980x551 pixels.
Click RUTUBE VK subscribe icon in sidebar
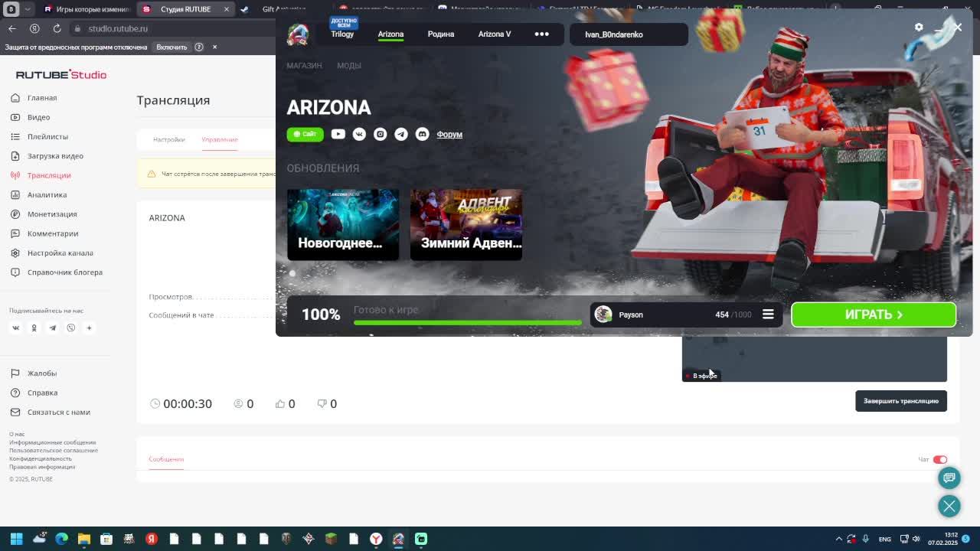(x=15, y=328)
